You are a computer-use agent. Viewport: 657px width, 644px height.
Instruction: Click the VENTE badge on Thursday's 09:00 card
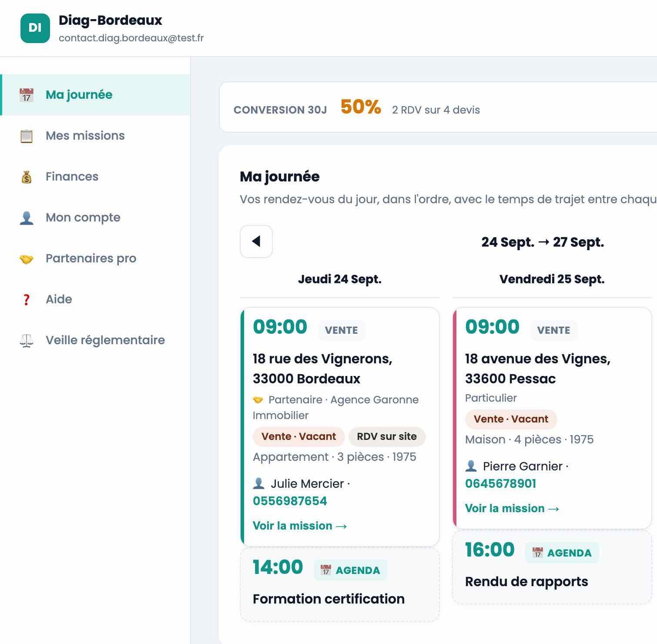click(x=342, y=330)
